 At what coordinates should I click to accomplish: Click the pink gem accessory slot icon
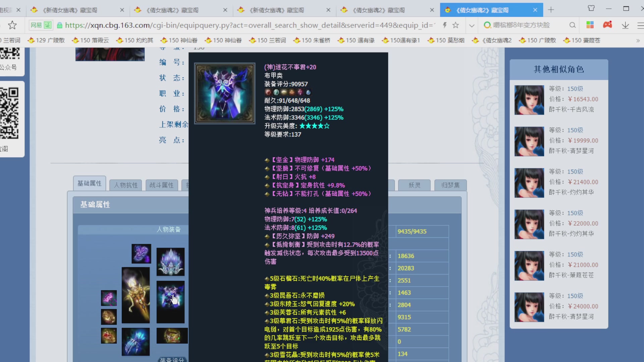[x=109, y=298]
